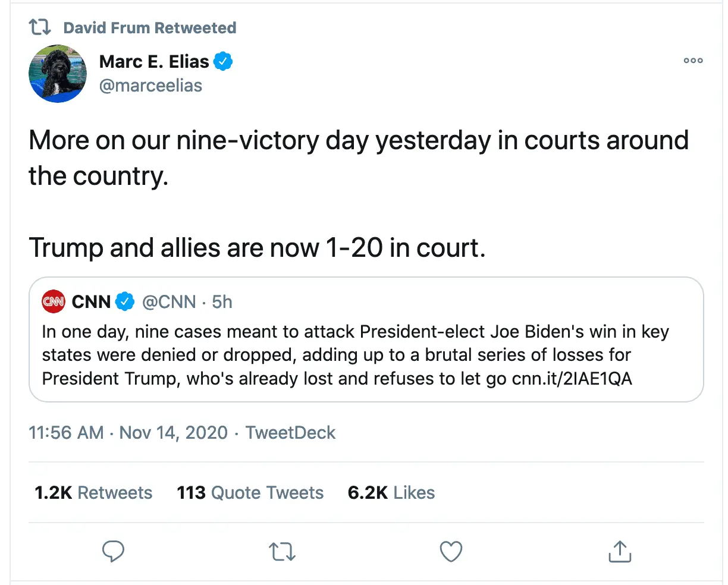Open David Frum Retweeted link
Image resolution: width=728 pixels, height=585 pixels.
(150, 28)
